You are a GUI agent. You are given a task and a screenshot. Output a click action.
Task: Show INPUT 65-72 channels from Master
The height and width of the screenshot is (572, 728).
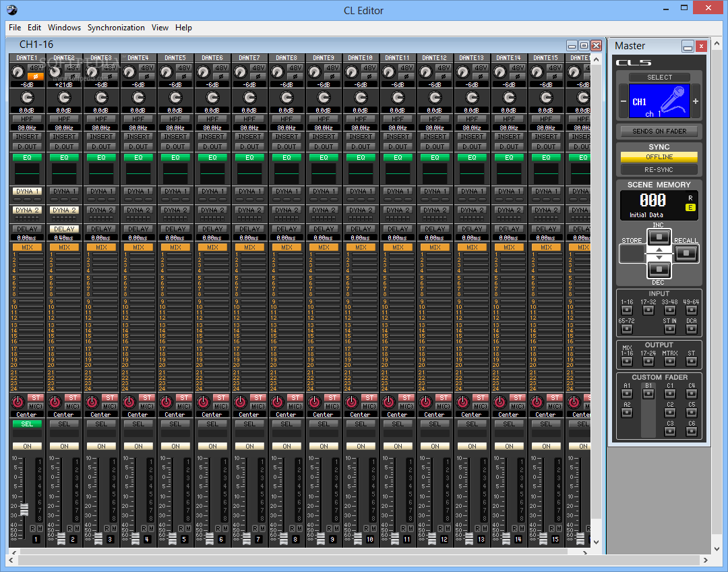tap(627, 329)
